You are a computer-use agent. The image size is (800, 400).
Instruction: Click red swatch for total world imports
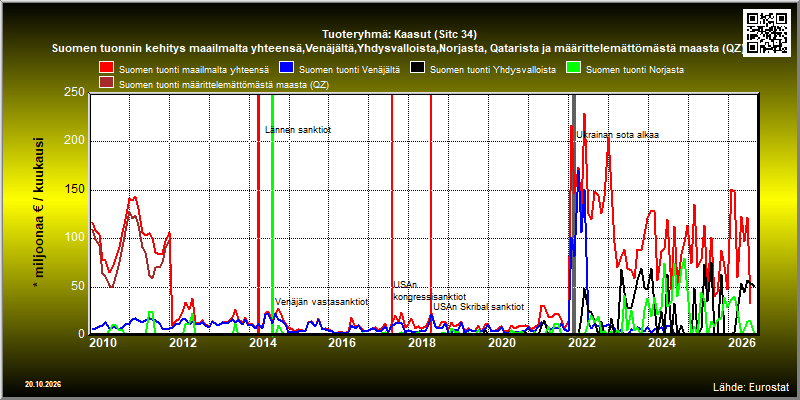(x=107, y=68)
